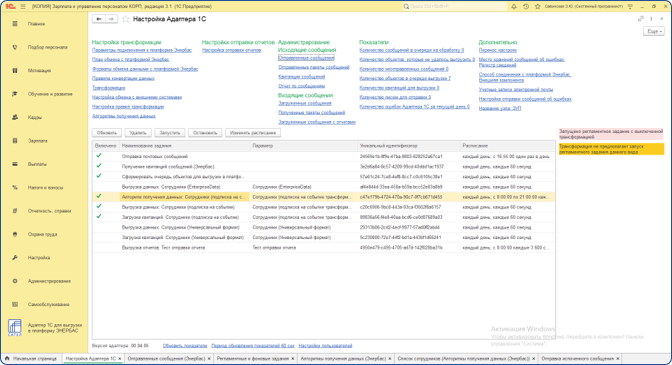Select row Выгрузка данных: Сотрудники (Универсальный формат)
This screenshot has width=672, height=365.
[324, 227]
